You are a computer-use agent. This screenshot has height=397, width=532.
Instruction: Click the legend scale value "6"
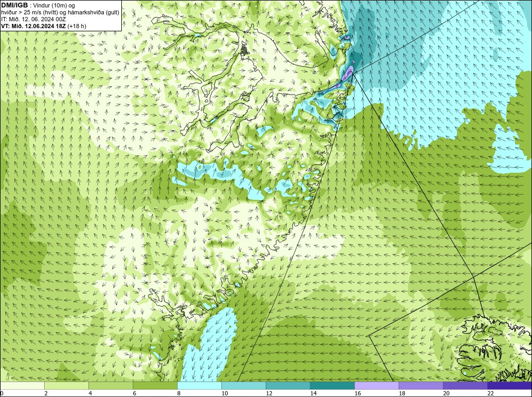coord(135,393)
